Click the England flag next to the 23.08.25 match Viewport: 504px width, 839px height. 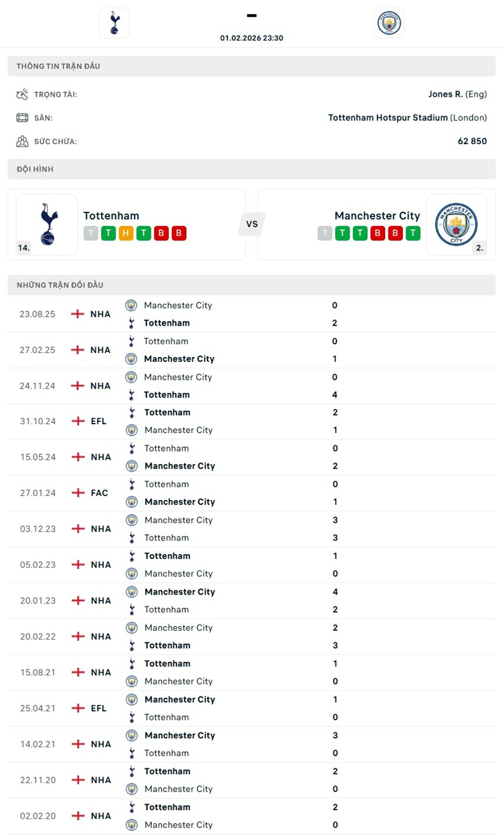click(78, 314)
